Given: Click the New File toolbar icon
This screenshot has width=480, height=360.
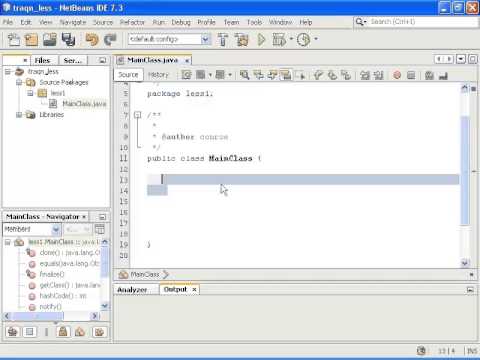Looking at the screenshot, I should [x=14, y=40].
